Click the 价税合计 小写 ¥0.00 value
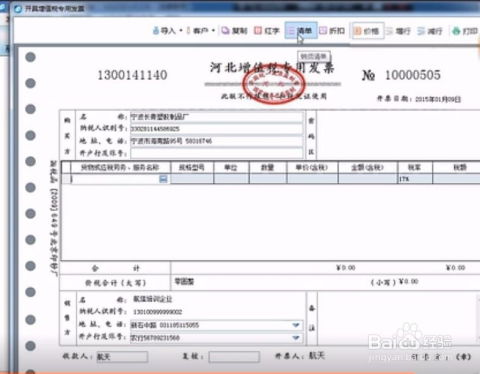This screenshot has width=480, height=374. (x=409, y=282)
